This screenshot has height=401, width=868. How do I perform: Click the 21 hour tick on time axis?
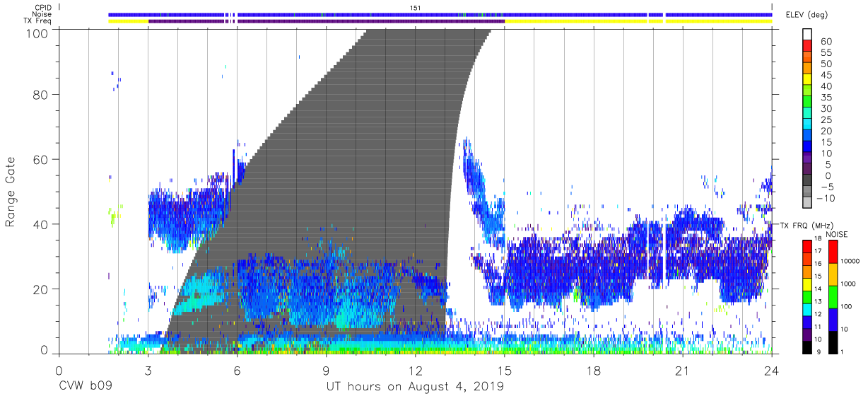coord(682,371)
